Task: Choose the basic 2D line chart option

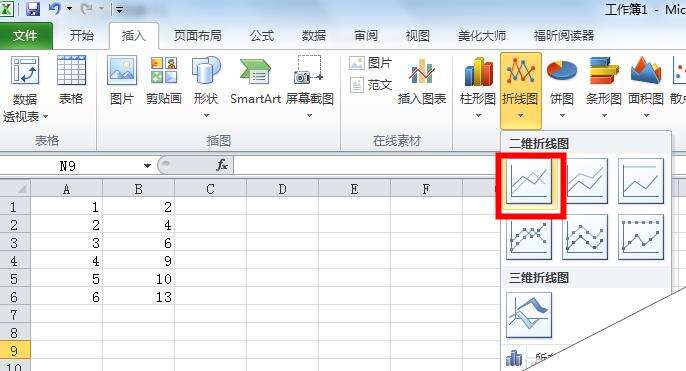Action: pyautogui.click(x=529, y=181)
